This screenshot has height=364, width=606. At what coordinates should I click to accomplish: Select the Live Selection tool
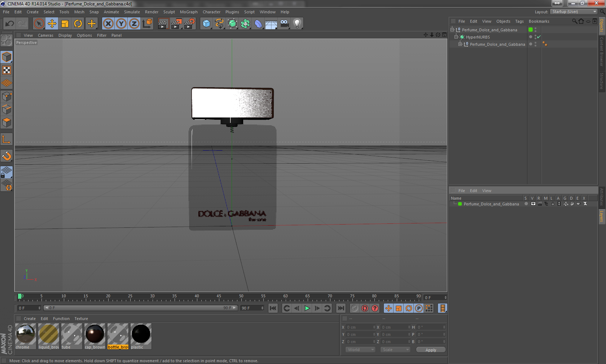tap(39, 24)
